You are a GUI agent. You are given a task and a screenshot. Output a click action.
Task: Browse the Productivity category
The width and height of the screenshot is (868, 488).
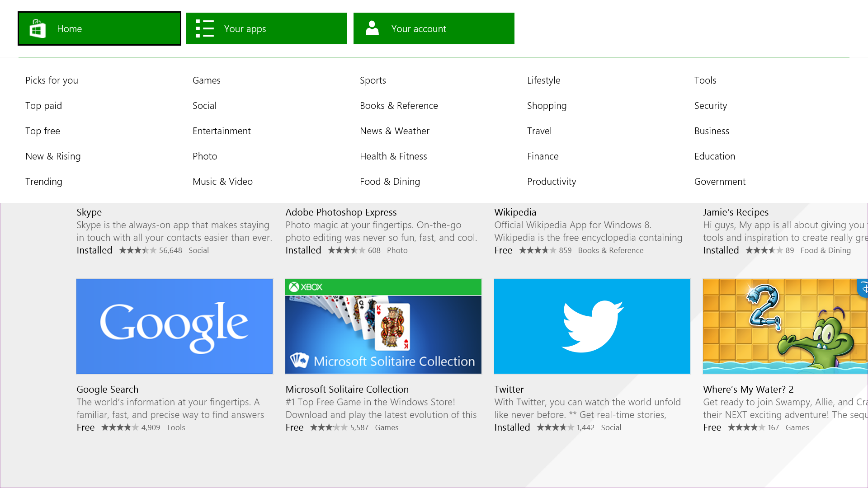point(552,182)
